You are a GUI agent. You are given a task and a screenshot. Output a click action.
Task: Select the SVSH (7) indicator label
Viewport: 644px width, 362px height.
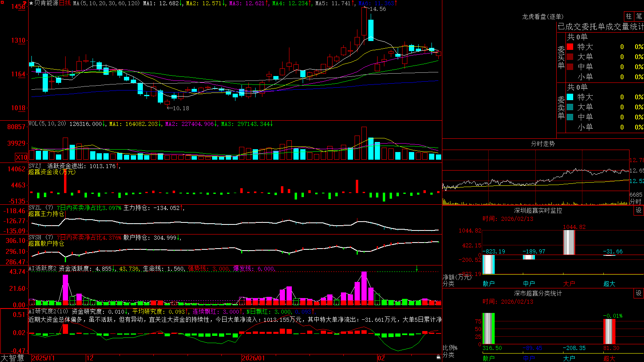pyautogui.click(x=41, y=238)
